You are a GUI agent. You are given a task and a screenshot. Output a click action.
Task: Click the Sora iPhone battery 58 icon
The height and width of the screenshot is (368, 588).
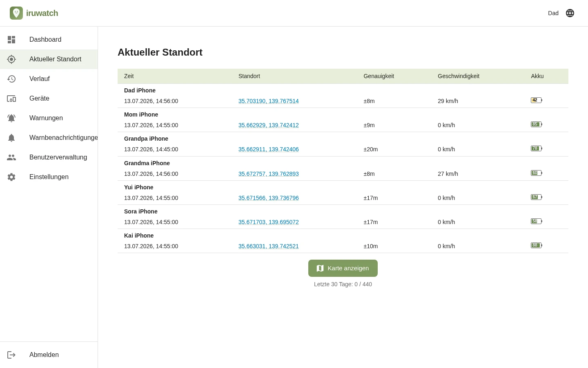click(x=537, y=221)
